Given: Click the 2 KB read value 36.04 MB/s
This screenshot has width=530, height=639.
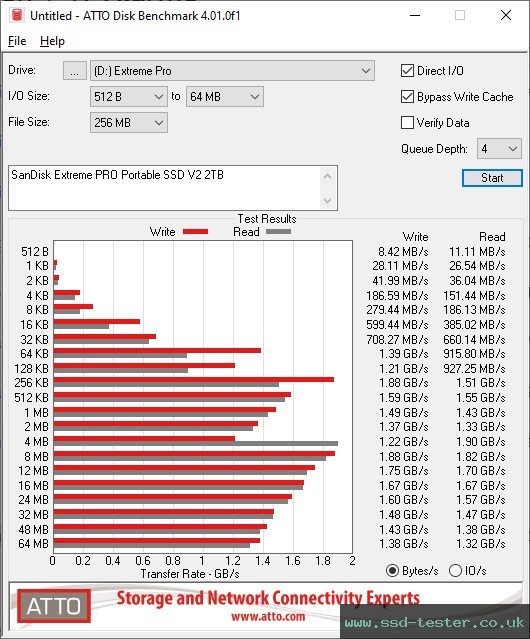Looking at the screenshot, I should [477, 281].
